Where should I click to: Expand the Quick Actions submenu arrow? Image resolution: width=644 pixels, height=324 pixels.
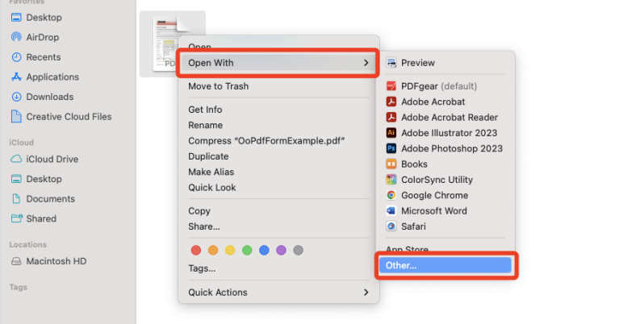click(x=366, y=293)
